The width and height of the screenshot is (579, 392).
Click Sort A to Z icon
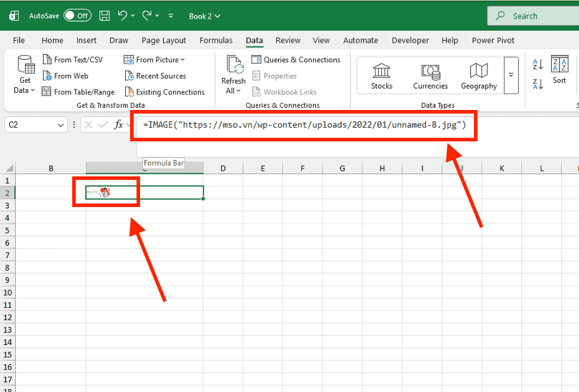[x=538, y=64]
